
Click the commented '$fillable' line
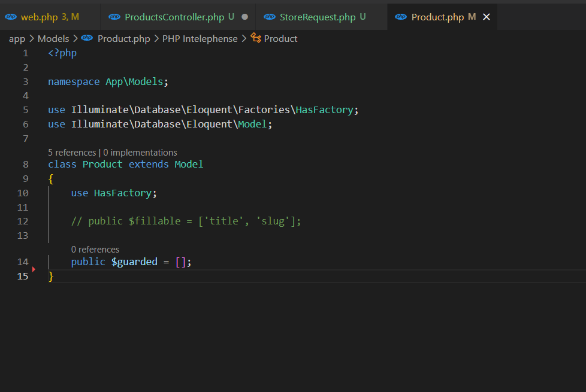[186, 221]
